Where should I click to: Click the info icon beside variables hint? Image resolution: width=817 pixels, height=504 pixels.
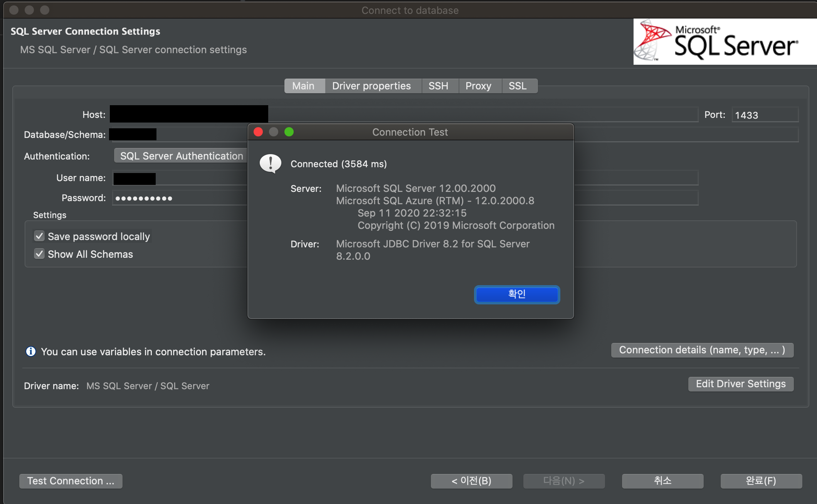(31, 351)
